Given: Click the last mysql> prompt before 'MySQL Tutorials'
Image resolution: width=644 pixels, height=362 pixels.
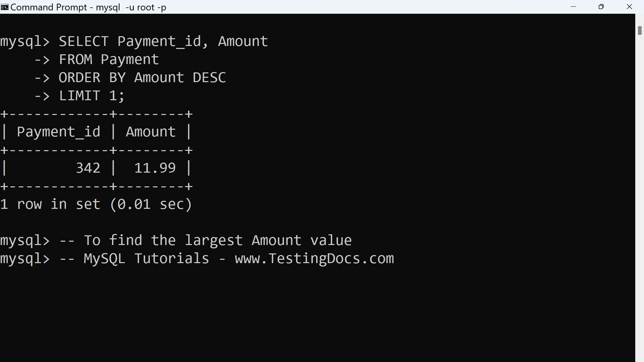Looking at the screenshot, I should click(x=25, y=258).
